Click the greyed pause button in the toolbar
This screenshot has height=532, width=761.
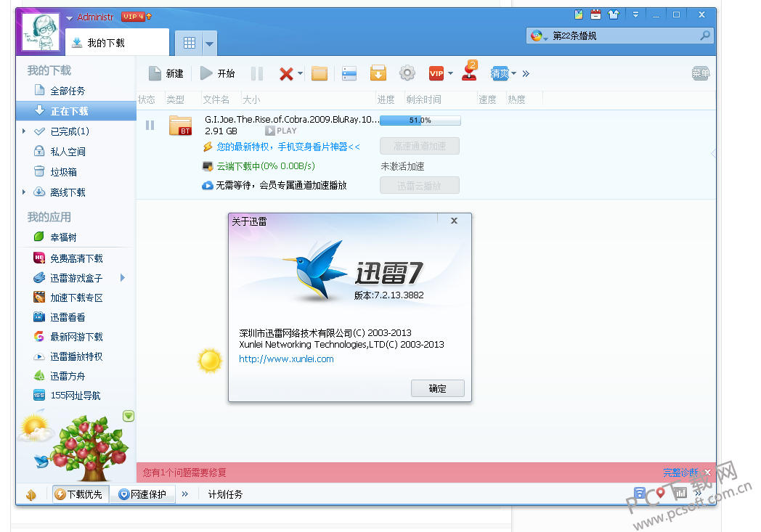pyautogui.click(x=257, y=74)
